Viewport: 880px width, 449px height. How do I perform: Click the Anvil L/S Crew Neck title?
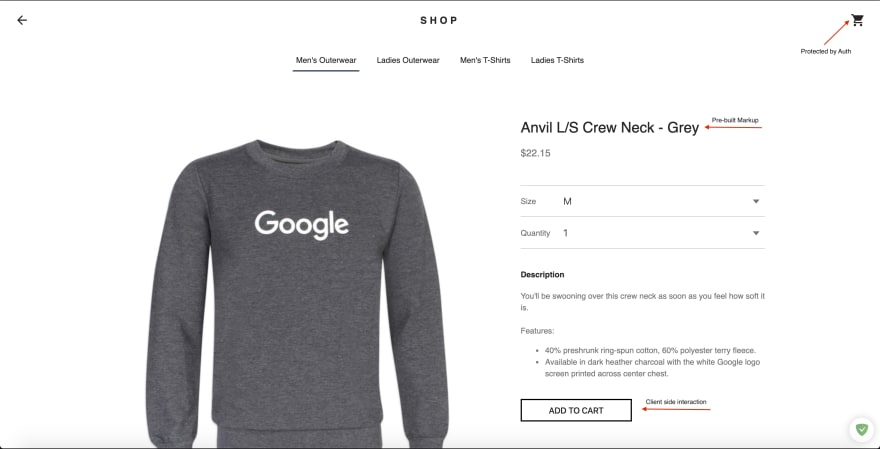point(609,127)
